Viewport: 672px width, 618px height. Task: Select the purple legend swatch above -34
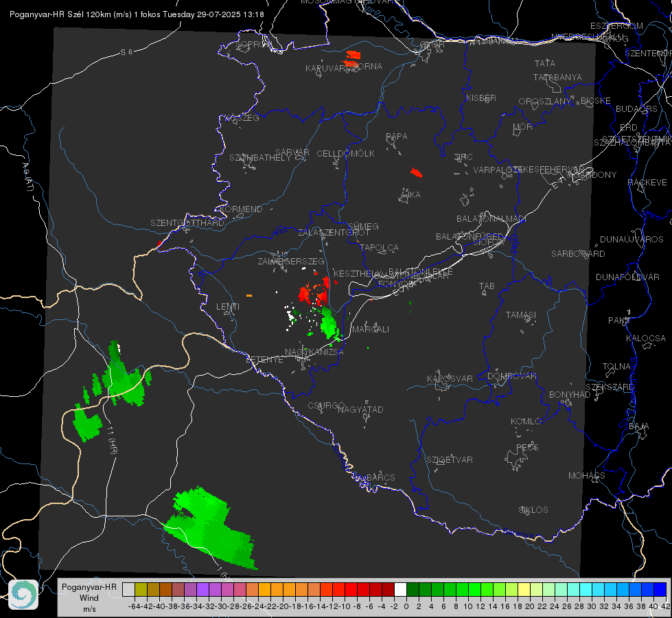click(x=202, y=589)
